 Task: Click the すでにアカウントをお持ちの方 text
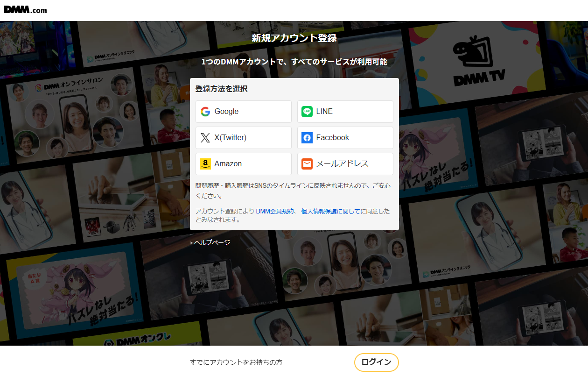(236, 362)
